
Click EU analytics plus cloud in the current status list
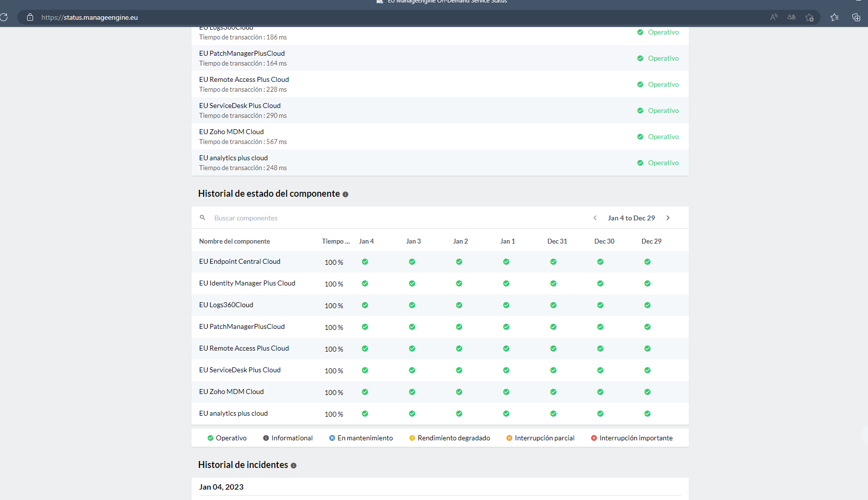pos(233,158)
